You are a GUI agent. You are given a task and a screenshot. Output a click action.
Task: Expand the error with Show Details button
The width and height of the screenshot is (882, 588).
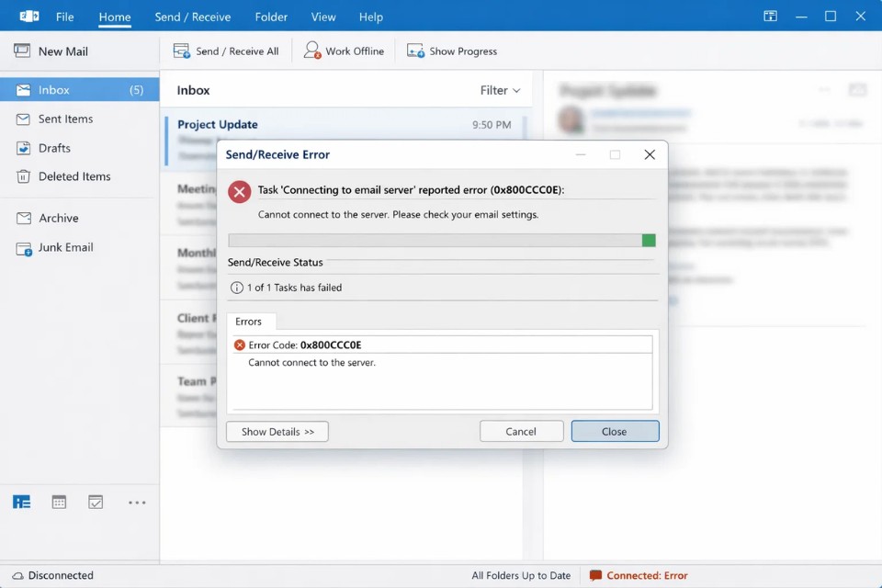(x=277, y=431)
